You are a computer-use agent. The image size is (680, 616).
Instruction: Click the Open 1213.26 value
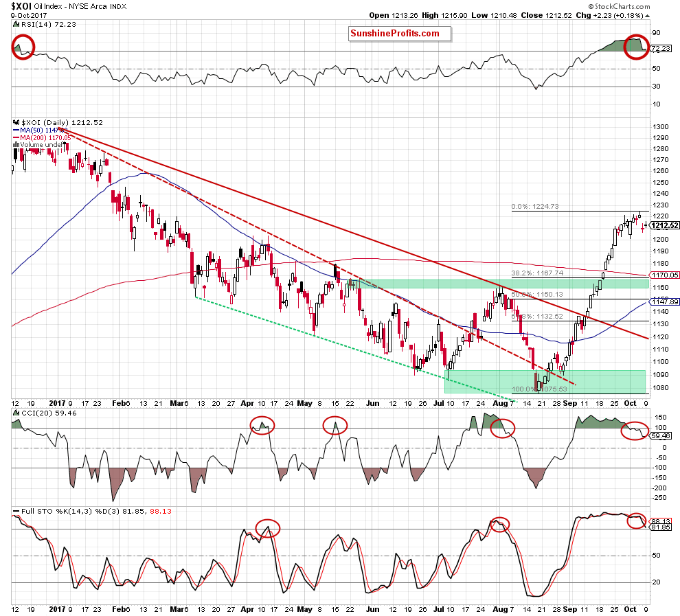pyautogui.click(x=394, y=15)
